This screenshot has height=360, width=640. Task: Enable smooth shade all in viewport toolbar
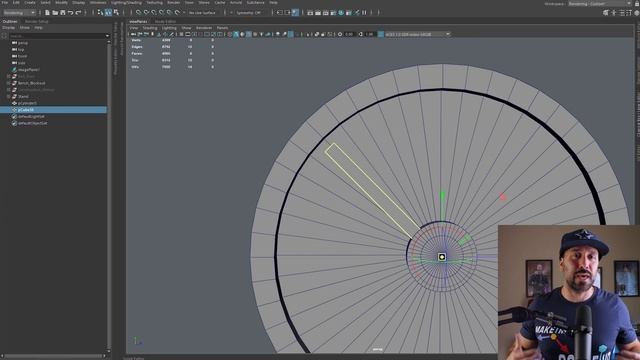tap(236, 34)
